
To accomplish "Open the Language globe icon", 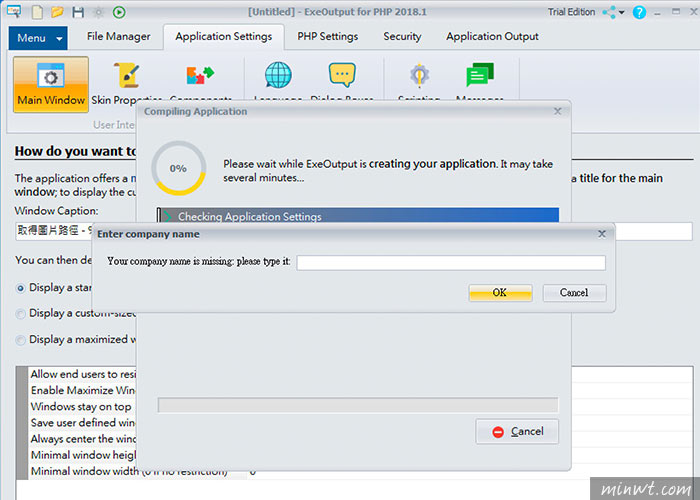I will pyautogui.click(x=278, y=75).
